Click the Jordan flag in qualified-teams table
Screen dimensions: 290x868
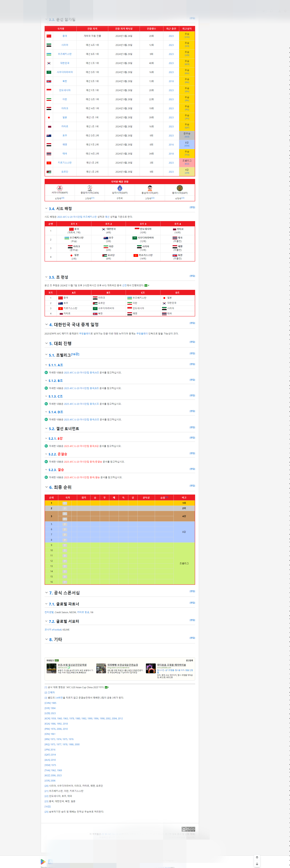click(49, 172)
